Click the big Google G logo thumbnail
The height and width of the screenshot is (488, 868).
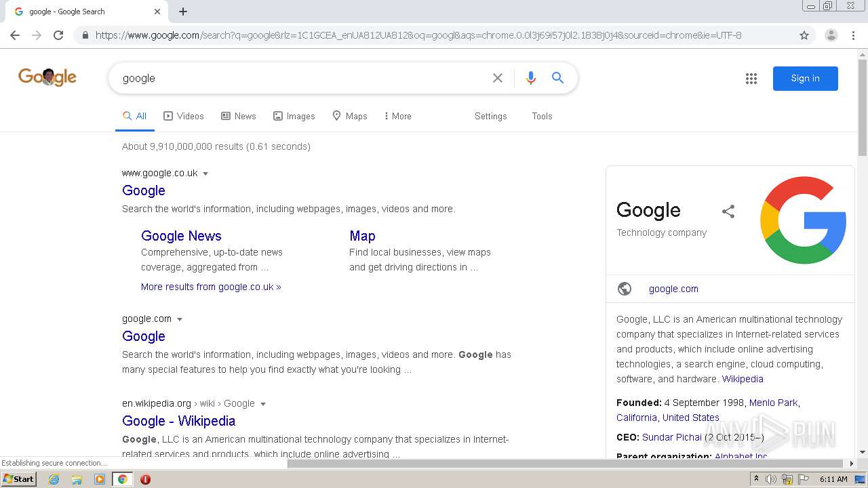804,220
